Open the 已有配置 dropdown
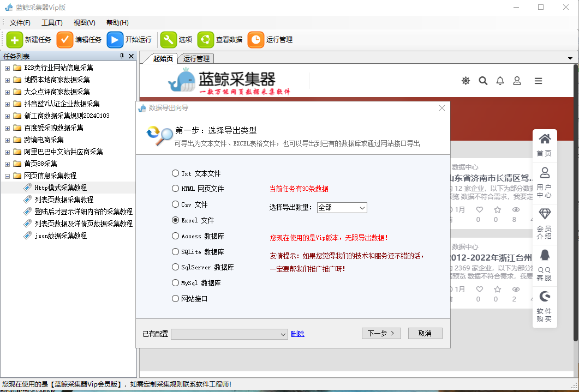The width and height of the screenshot is (579, 392). (x=229, y=334)
